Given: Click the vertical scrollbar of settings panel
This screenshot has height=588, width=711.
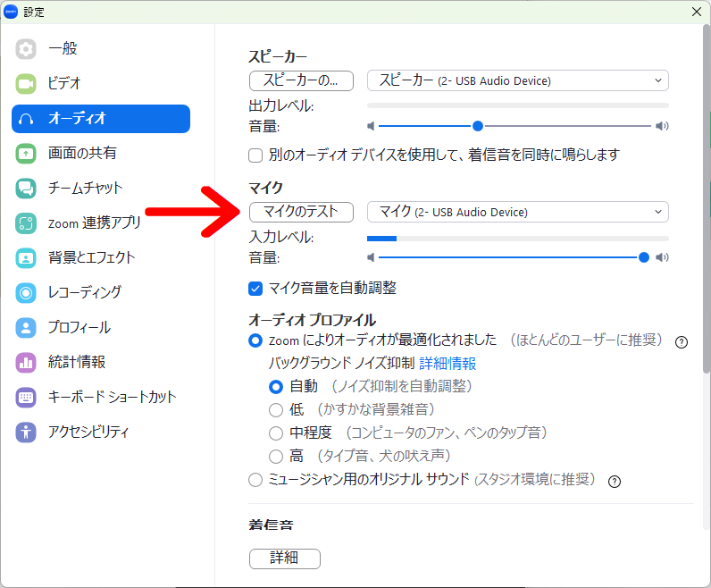Looking at the screenshot, I should (x=707, y=199).
